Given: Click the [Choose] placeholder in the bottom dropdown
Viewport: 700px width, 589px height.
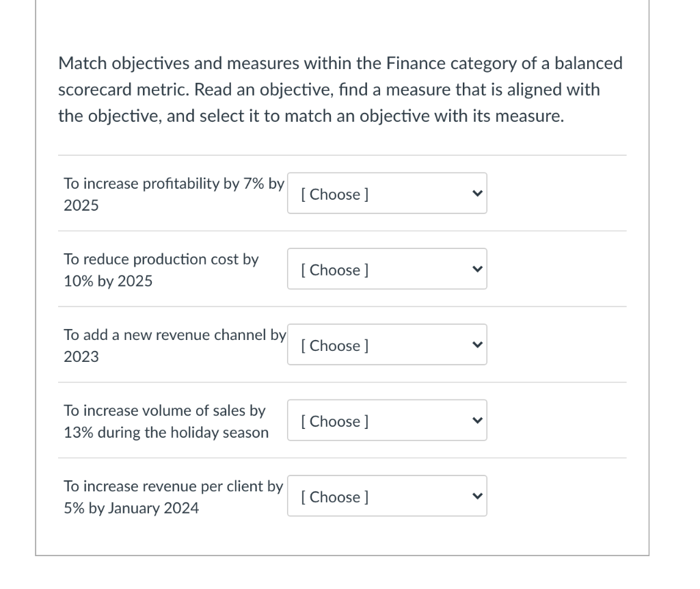Looking at the screenshot, I should click(332, 497).
